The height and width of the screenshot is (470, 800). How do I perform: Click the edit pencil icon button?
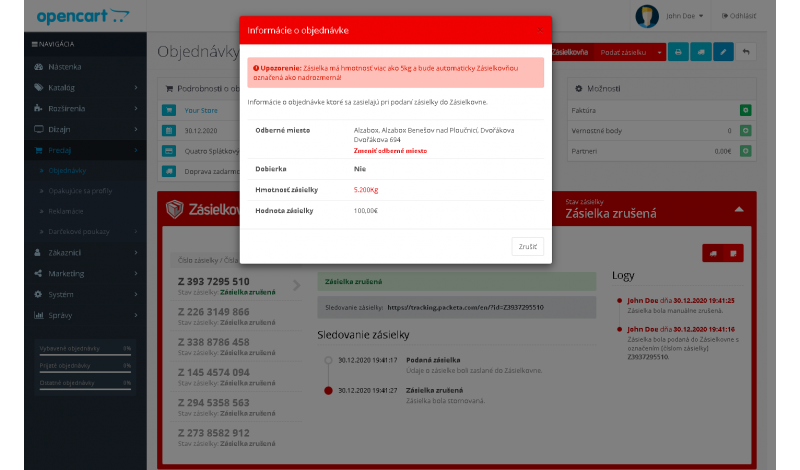(723, 52)
